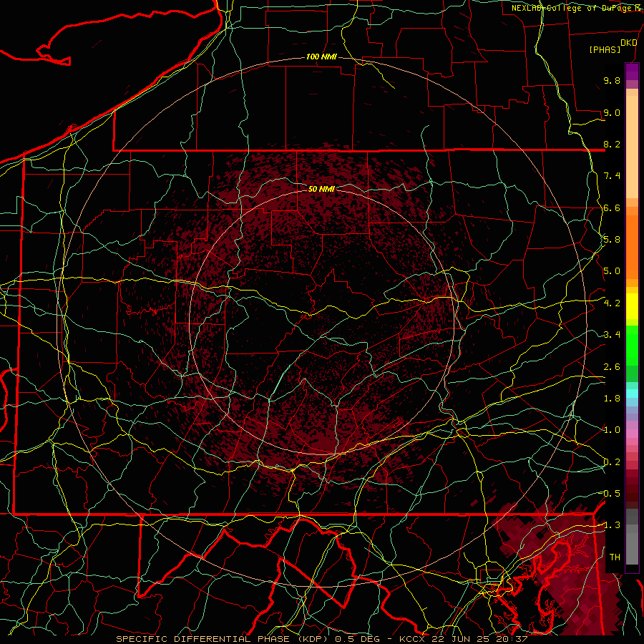Click the 22 JUN 25 date text

click(x=461, y=639)
